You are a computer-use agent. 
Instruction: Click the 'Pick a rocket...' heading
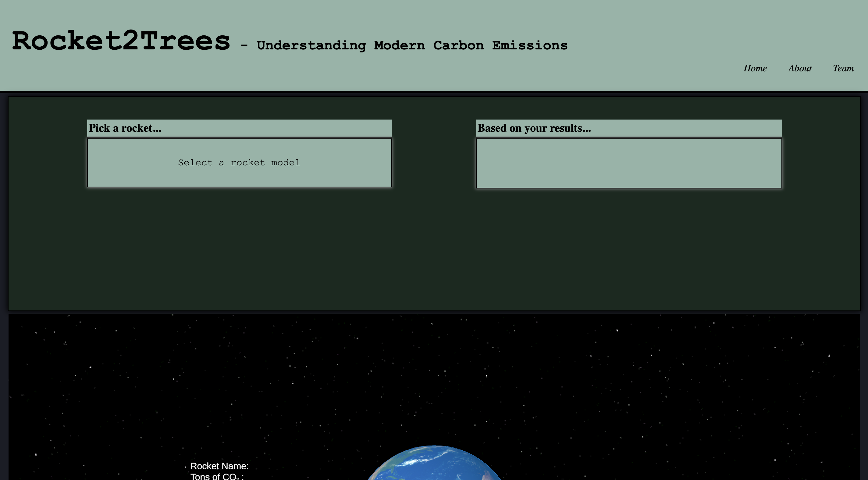[x=125, y=128]
